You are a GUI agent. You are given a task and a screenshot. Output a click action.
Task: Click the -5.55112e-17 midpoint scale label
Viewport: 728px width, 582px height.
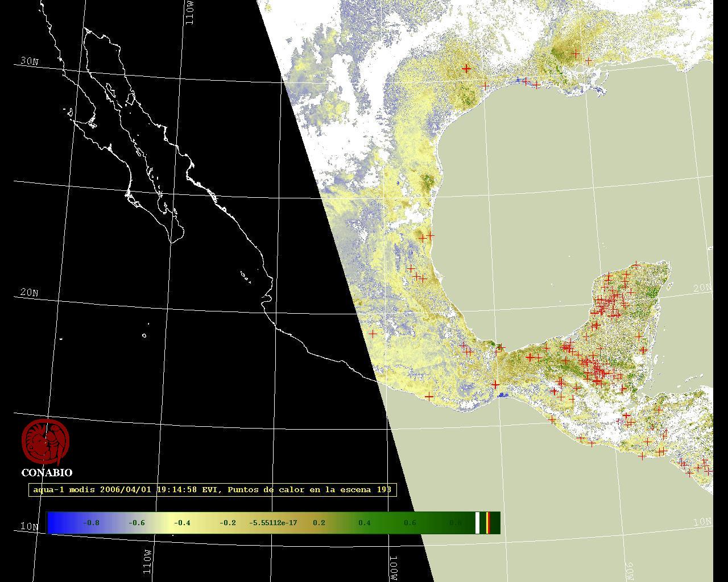pos(273,523)
